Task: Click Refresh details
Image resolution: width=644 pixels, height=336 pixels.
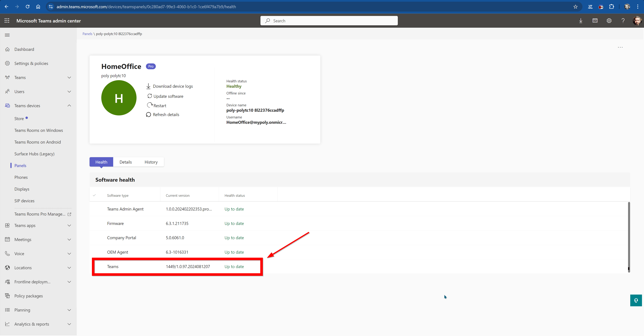Action: [x=163, y=115]
